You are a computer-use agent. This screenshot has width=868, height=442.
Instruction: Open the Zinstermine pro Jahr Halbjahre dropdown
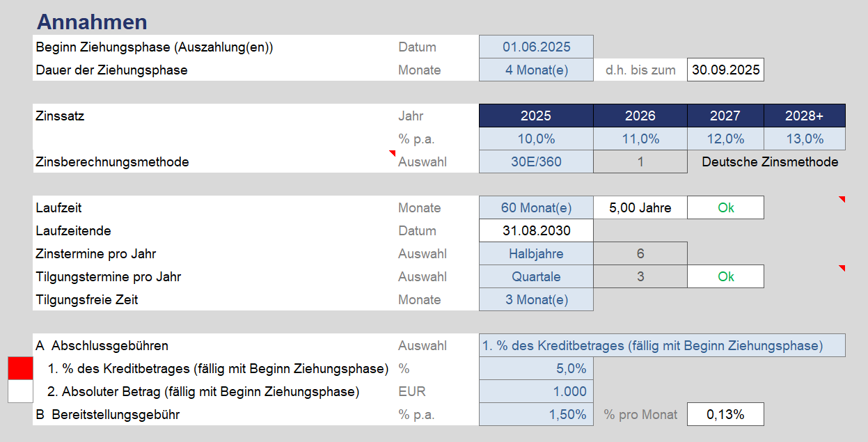pyautogui.click(x=536, y=254)
